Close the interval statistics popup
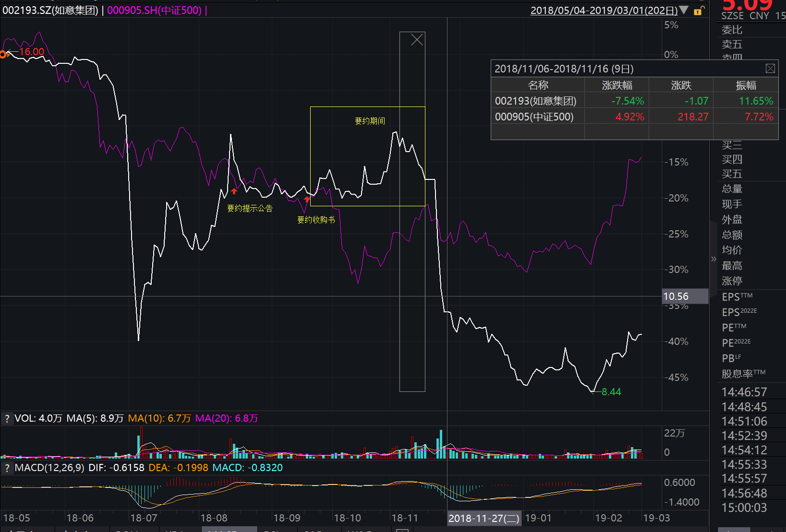 click(770, 69)
